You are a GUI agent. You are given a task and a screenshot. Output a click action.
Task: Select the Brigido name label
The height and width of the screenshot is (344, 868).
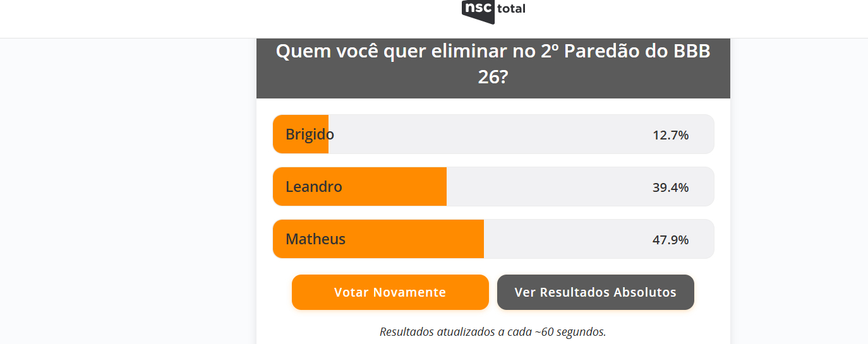point(310,134)
